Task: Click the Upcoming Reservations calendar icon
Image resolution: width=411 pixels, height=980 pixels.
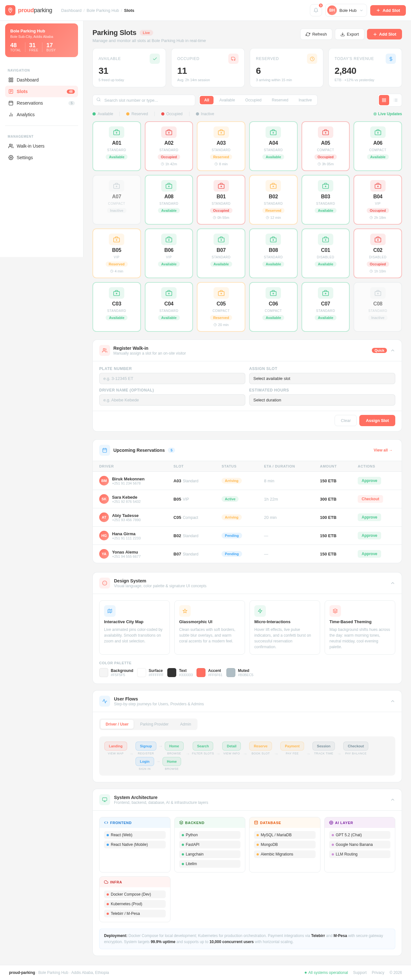Action: [105, 450]
